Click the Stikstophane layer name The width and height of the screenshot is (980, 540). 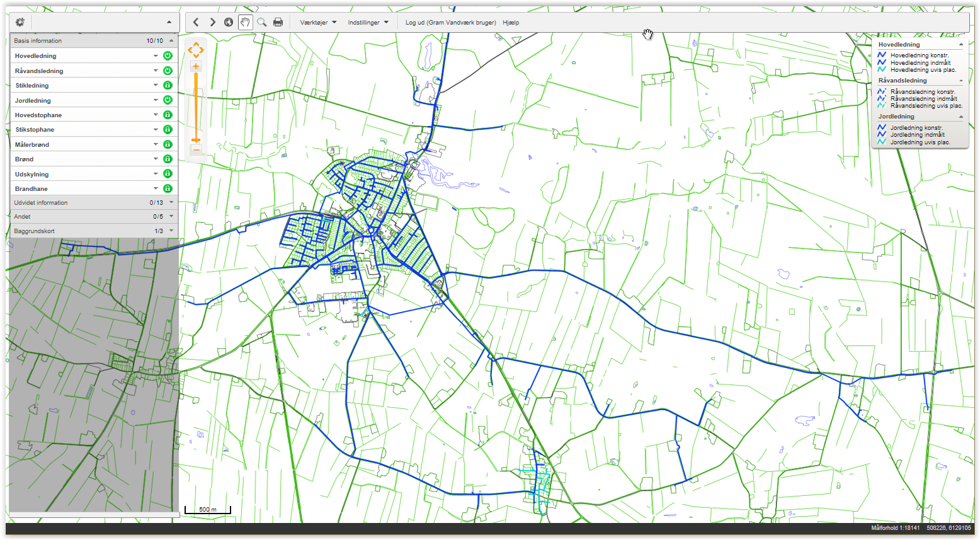(x=35, y=129)
